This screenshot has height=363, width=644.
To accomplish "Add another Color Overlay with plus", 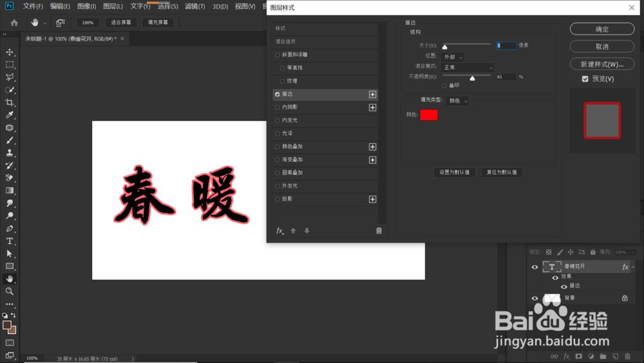I will [372, 147].
